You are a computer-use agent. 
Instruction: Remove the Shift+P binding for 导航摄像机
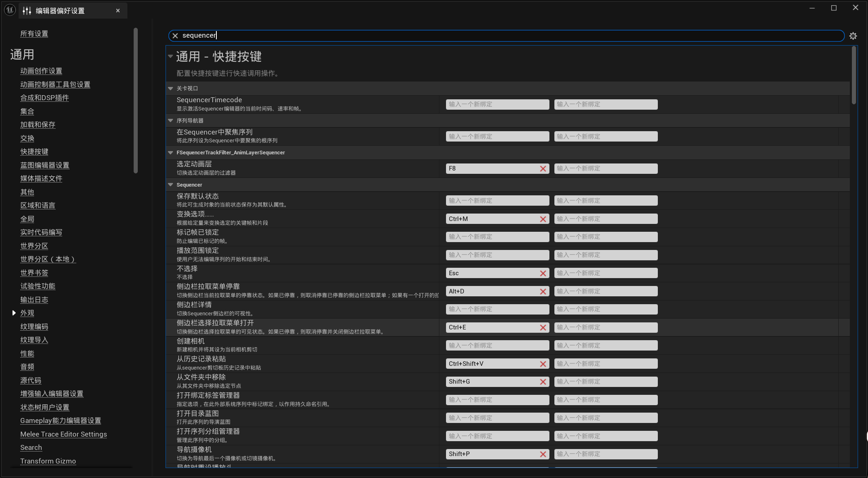pyautogui.click(x=543, y=454)
